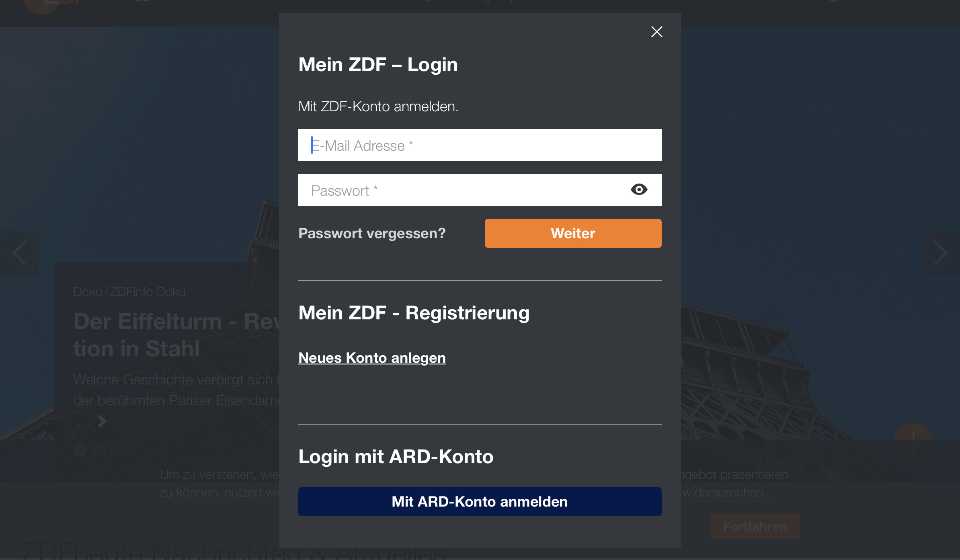Open the Mein ZDF section heading

378,64
